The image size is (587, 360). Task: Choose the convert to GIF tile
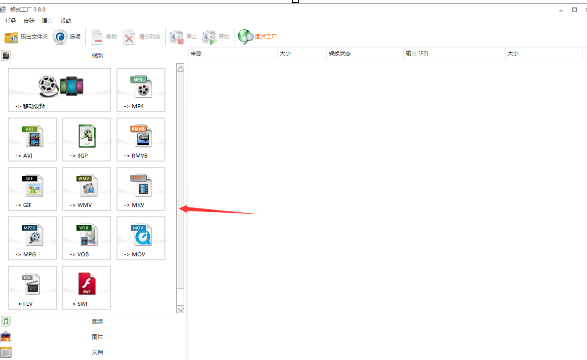[33, 189]
